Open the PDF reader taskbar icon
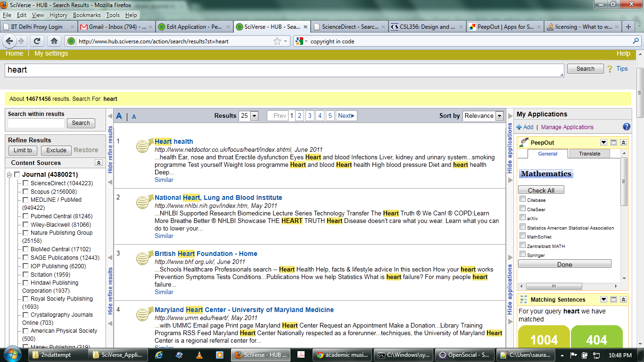644x362 pixels. 301,355
